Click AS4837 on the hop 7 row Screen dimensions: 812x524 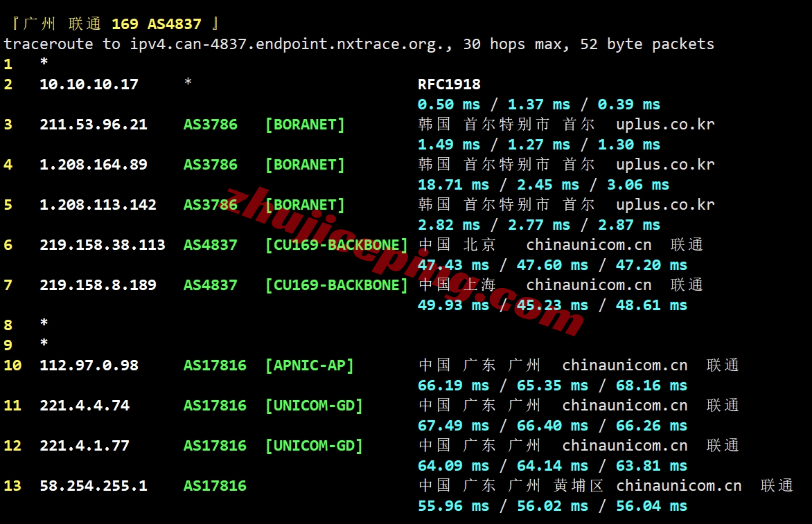click(x=210, y=285)
